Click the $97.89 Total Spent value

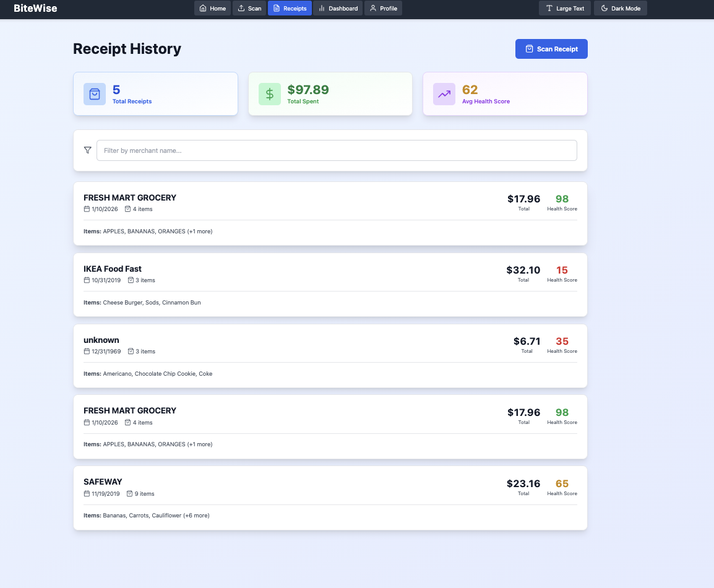[x=308, y=90]
